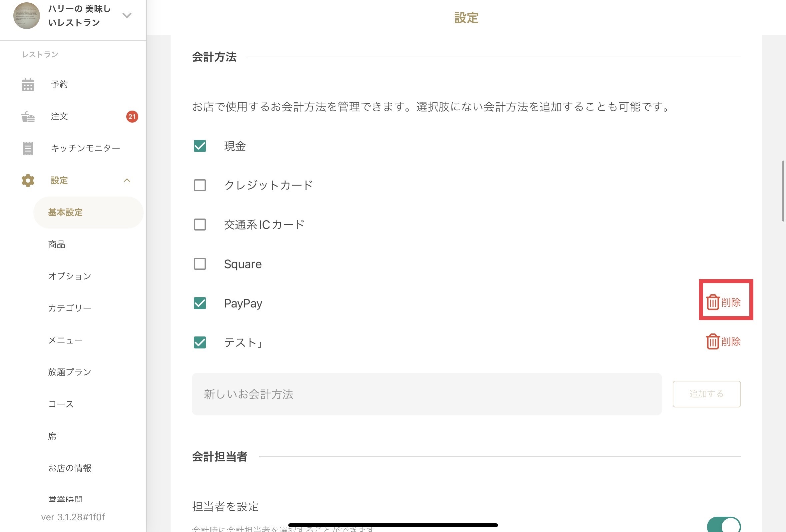Open the 放題プラン settings page
The image size is (786, 532).
pos(70,372)
